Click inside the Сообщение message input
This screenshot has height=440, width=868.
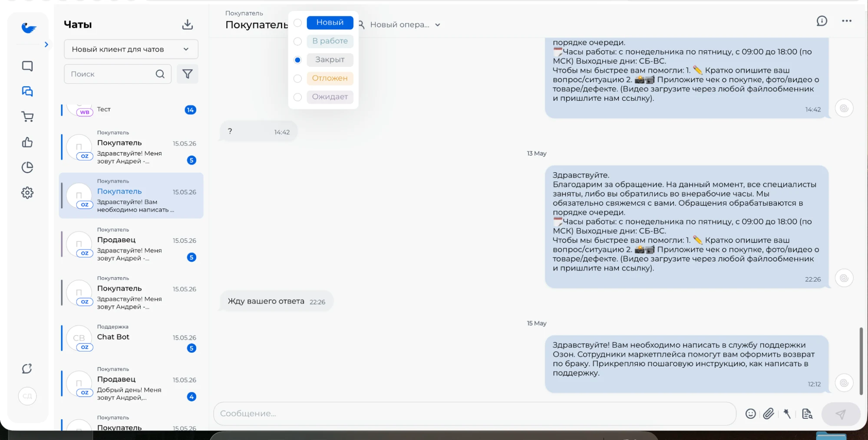click(475, 414)
